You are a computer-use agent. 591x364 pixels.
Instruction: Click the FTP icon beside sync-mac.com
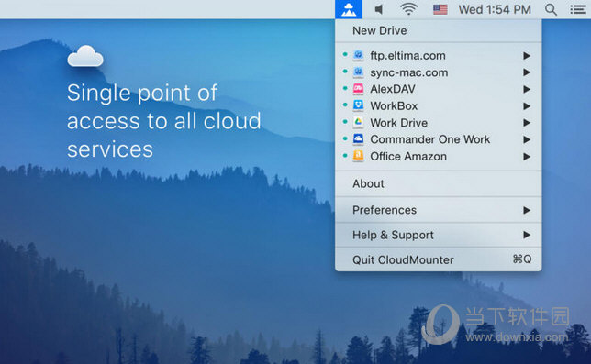[358, 72]
